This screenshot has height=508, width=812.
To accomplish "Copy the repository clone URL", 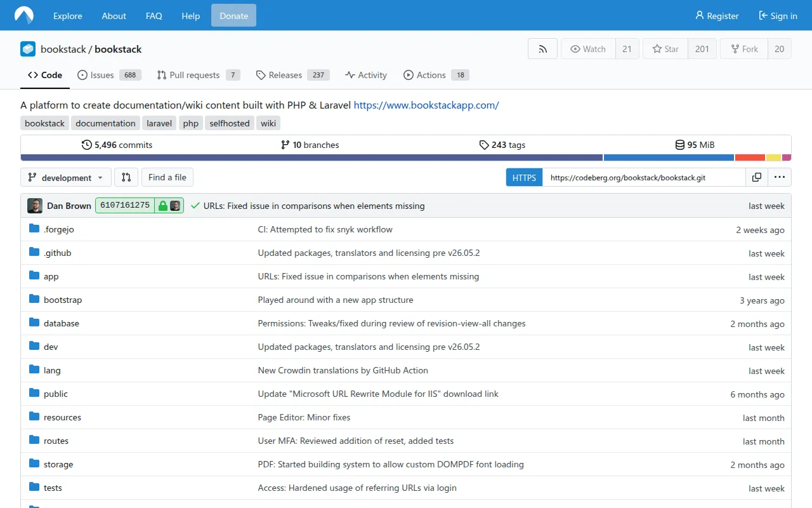I will pos(756,177).
